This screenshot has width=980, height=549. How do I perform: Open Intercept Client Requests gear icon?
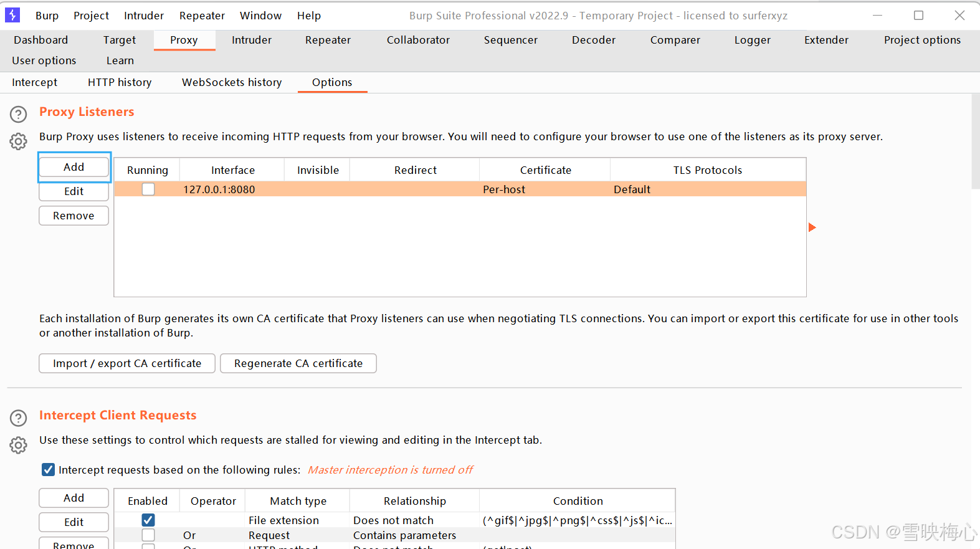(x=19, y=445)
